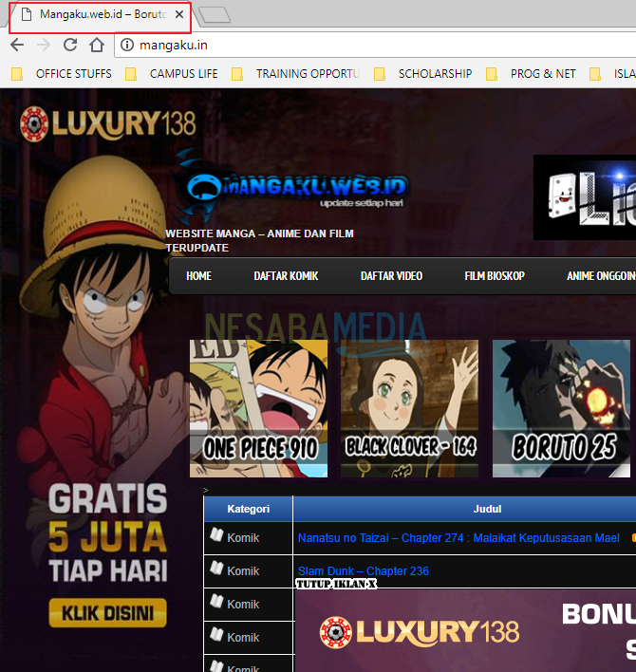636x672 pixels.
Task: Select HOME in the site navigation
Action: click(199, 276)
